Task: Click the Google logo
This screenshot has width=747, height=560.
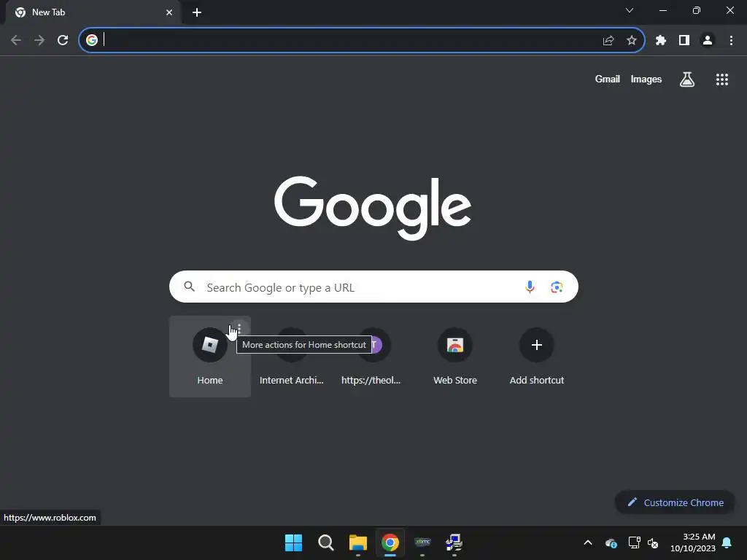Action: point(373,208)
